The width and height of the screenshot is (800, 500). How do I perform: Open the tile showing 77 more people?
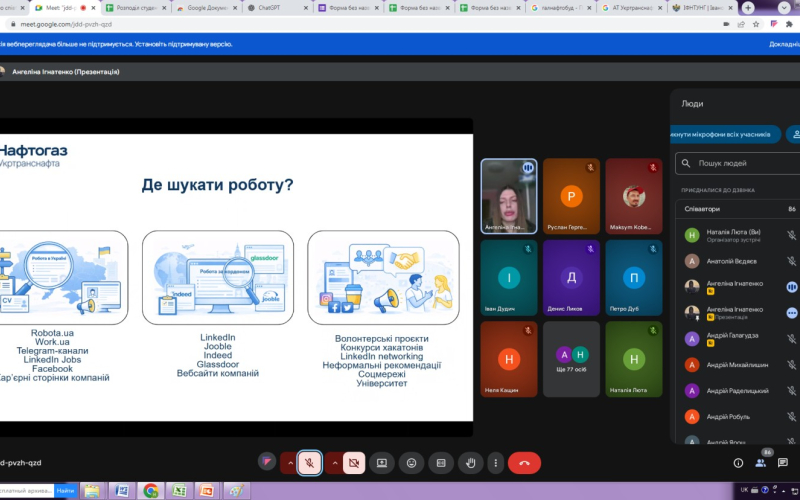571,359
